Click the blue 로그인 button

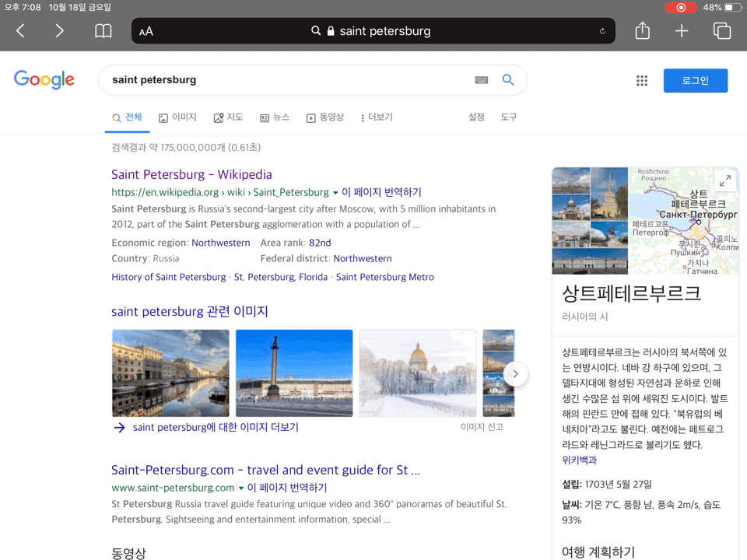tap(695, 80)
